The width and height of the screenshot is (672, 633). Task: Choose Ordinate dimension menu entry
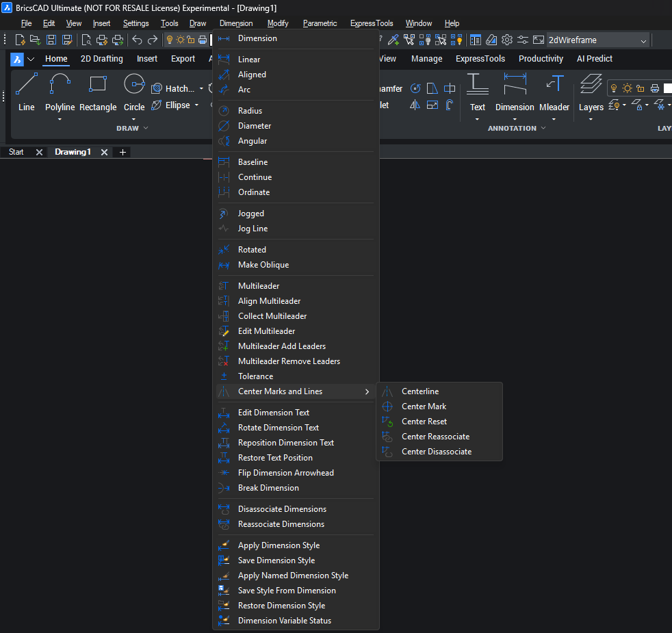tap(296, 192)
